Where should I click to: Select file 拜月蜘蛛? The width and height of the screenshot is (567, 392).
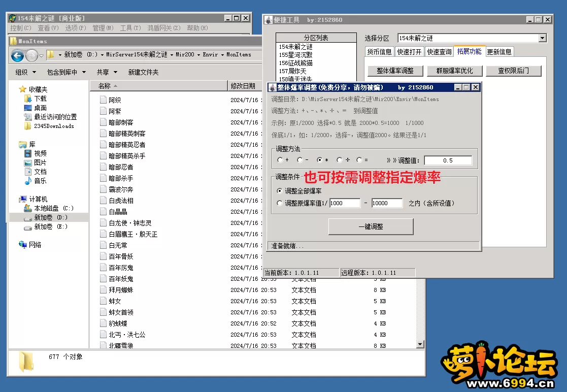click(121, 289)
